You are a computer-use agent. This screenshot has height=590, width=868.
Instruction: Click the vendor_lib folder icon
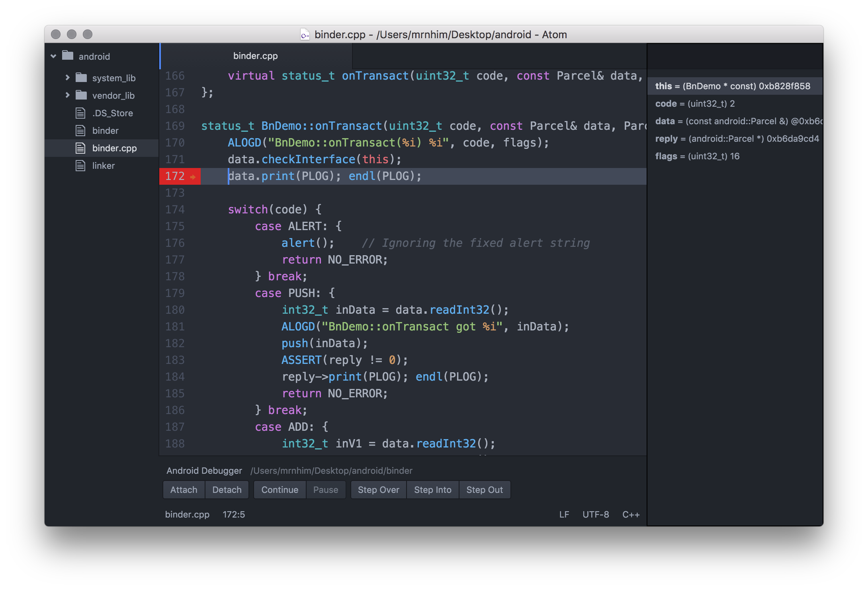(81, 95)
